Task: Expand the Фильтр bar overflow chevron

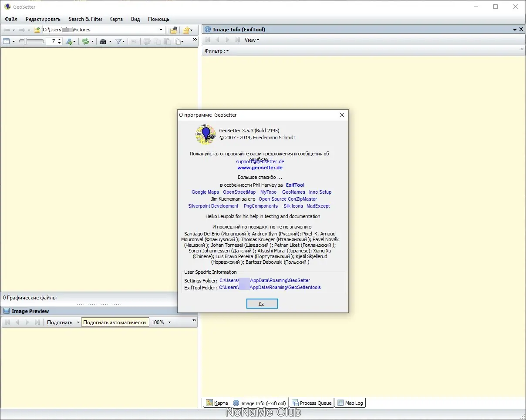Action: pos(522,49)
